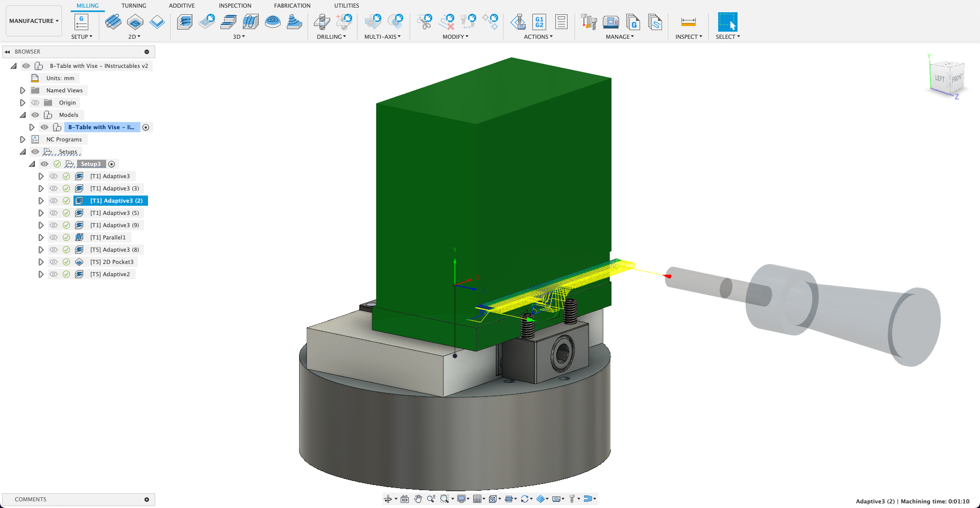Activate the Setup3 radio button
980x508 pixels.
coord(112,164)
